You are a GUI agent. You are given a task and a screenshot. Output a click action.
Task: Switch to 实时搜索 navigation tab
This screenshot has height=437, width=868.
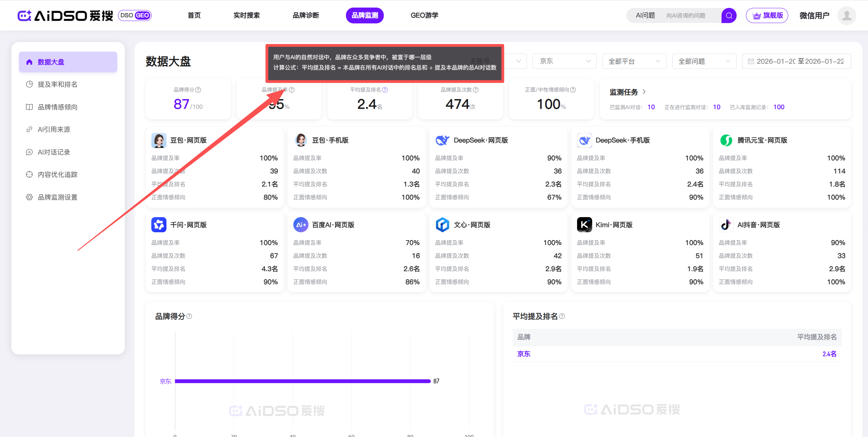(x=247, y=15)
